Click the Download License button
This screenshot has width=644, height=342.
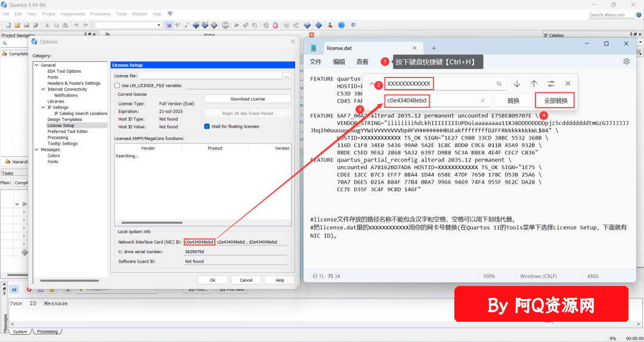(247, 99)
